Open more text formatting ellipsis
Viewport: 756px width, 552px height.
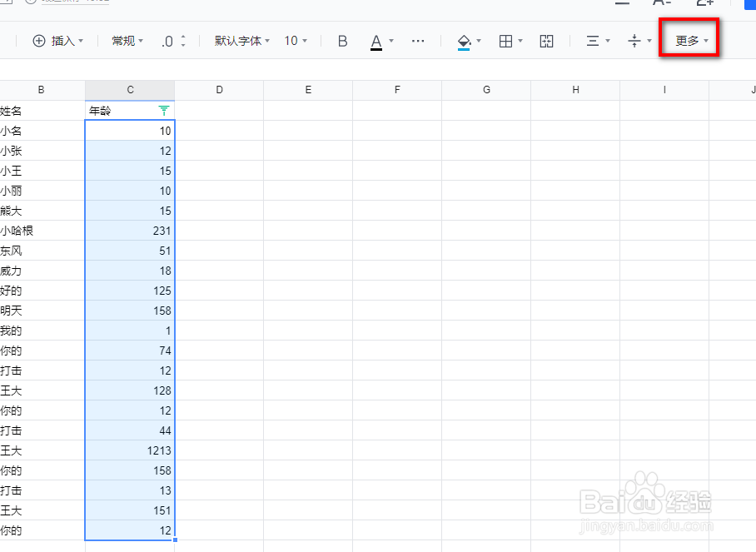click(418, 41)
